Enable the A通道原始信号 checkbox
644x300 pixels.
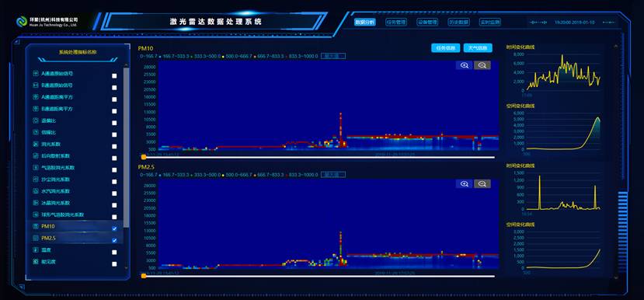click(114, 76)
